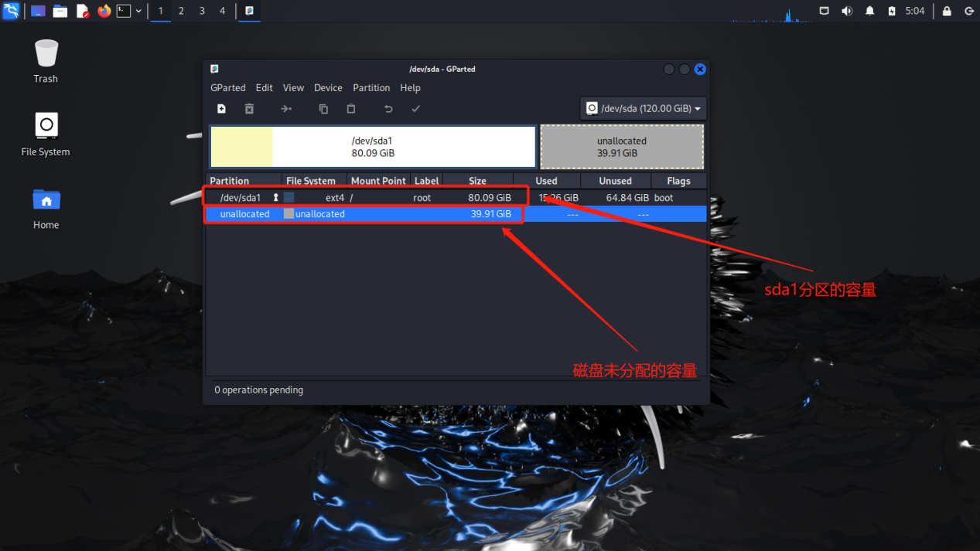Screen dimensions: 980x551
Task: Launch Firefox from the top panel
Action: click(x=104, y=11)
